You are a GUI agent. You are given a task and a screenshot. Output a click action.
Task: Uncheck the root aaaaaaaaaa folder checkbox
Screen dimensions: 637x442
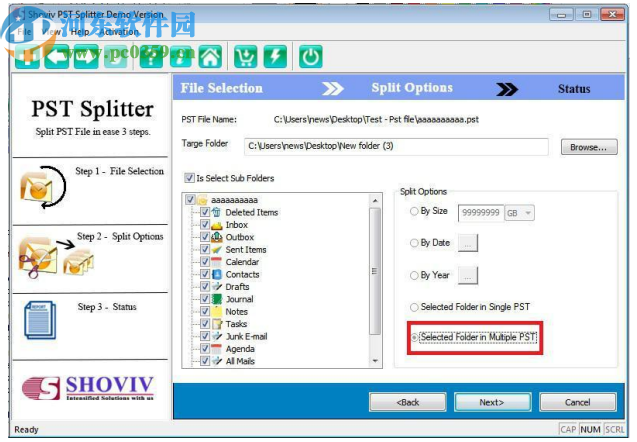[190, 199]
